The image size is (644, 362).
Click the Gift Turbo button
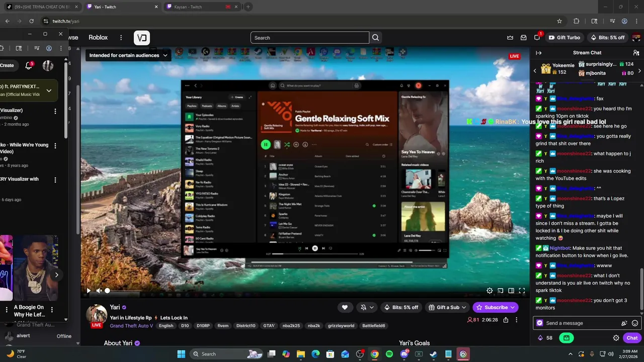coord(565,38)
